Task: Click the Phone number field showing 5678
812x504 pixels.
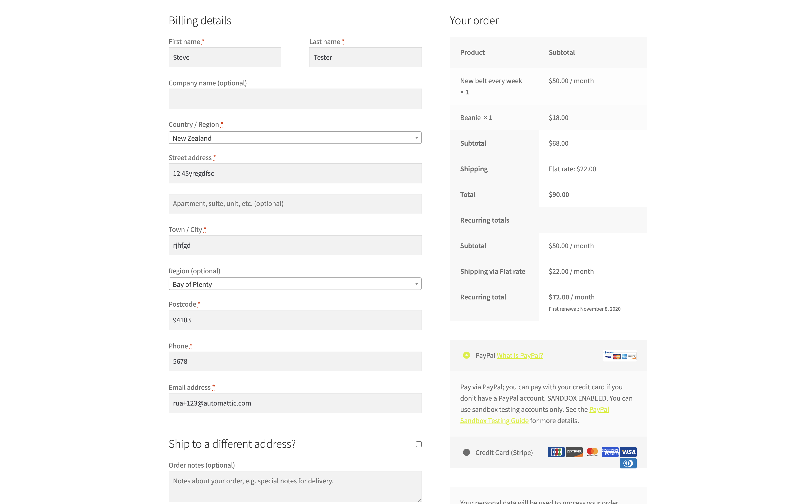Action: pyautogui.click(x=295, y=361)
